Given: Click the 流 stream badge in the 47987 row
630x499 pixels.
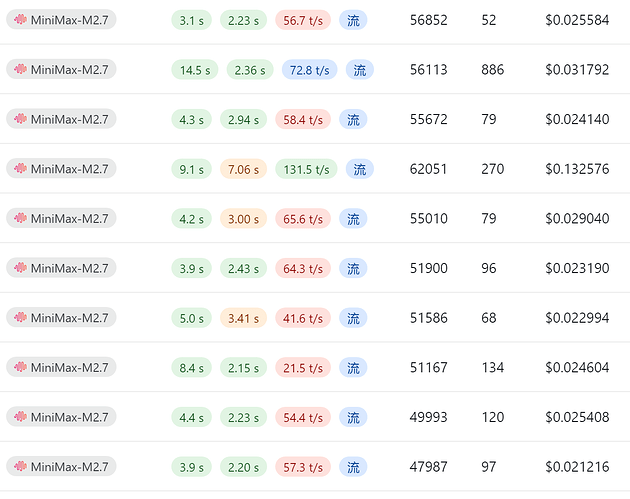Looking at the screenshot, I should pos(353,467).
